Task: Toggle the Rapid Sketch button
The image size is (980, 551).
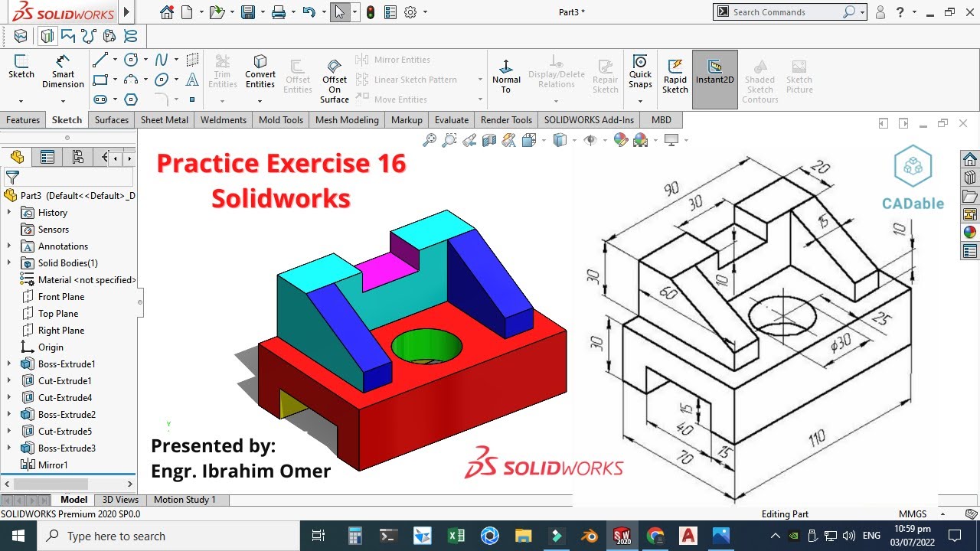Action: 675,75
